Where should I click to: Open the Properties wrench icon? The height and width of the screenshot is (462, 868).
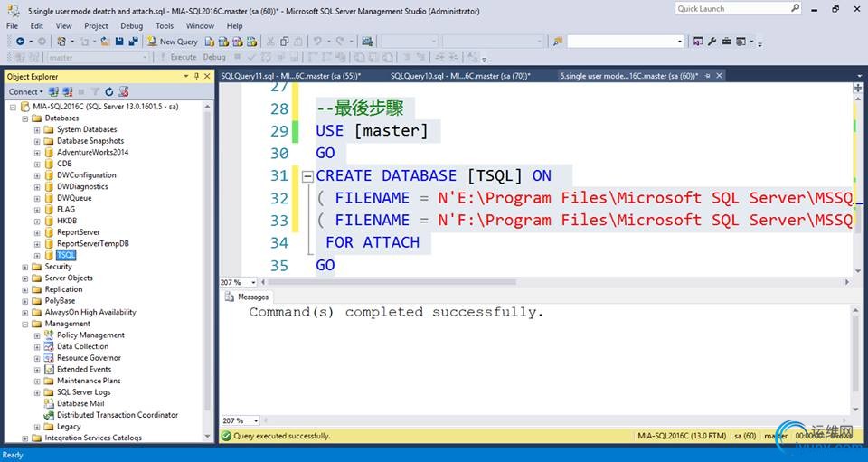click(x=712, y=42)
